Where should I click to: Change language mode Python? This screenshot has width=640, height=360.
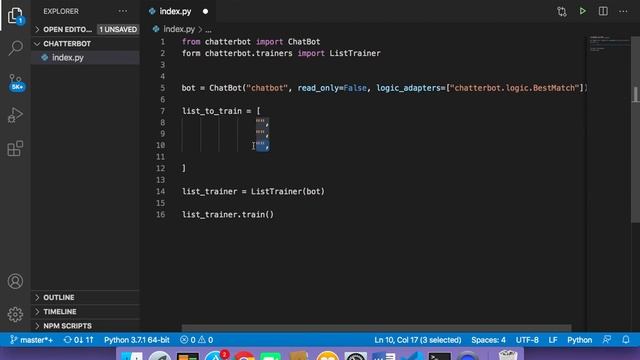tap(579, 340)
